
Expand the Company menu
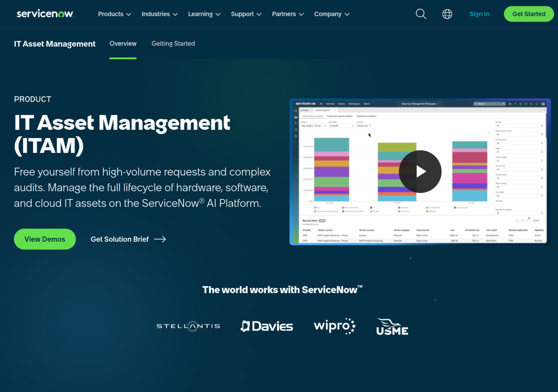332,14
